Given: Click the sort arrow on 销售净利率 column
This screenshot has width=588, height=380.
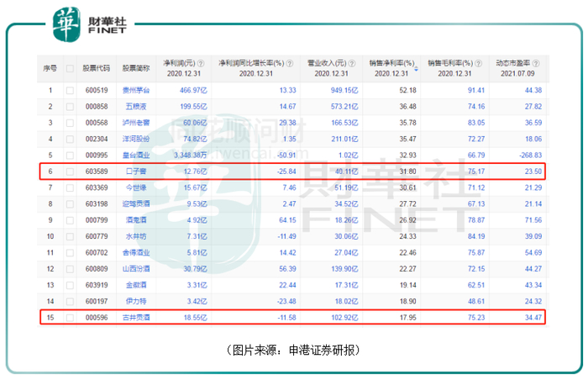Looking at the screenshot, I should pos(417,69).
